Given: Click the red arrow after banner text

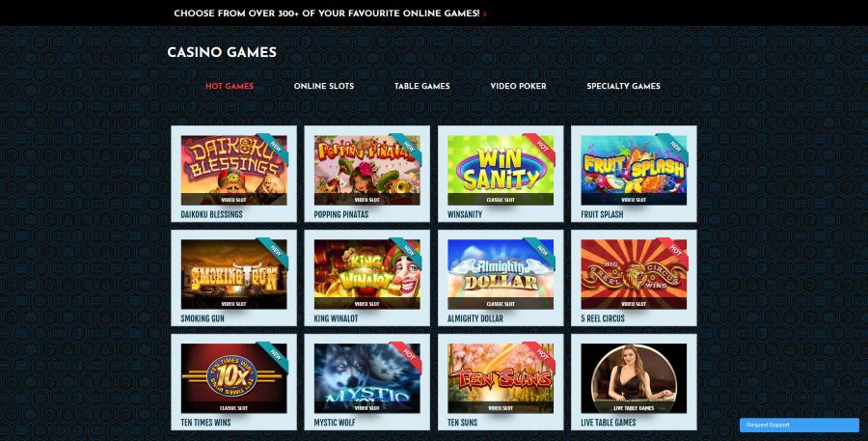Looking at the screenshot, I should click(485, 14).
